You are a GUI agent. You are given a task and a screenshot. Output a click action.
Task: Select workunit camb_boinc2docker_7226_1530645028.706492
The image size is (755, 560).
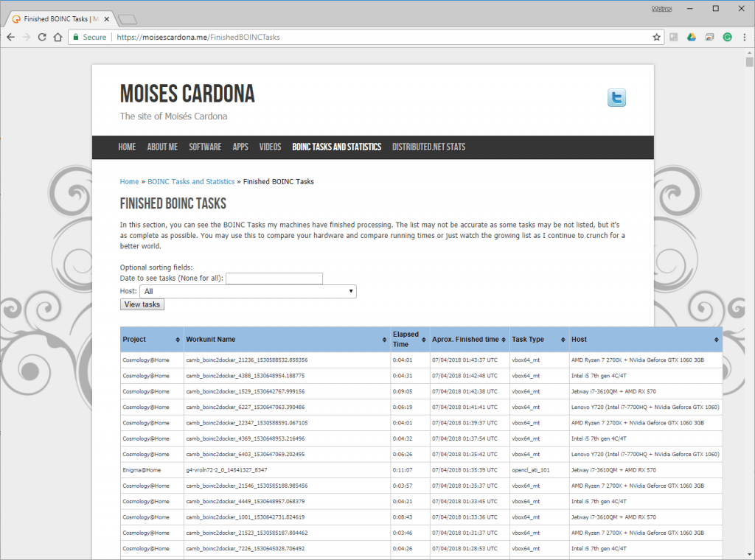pyautogui.click(x=245, y=548)
